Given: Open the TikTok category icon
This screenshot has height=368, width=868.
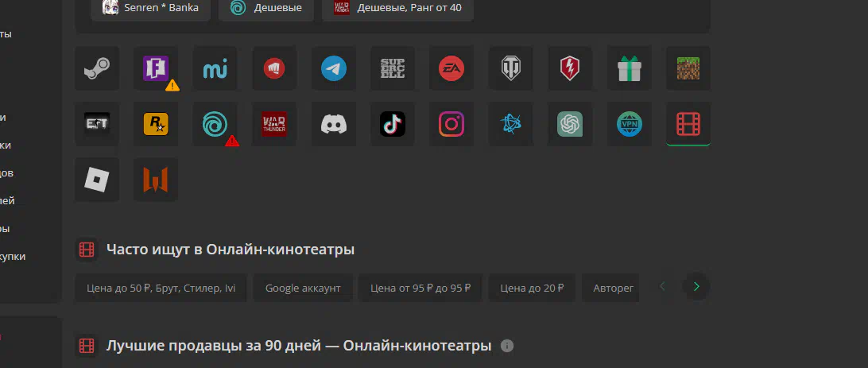Looking at the screenshot, I should coord(393,124).
